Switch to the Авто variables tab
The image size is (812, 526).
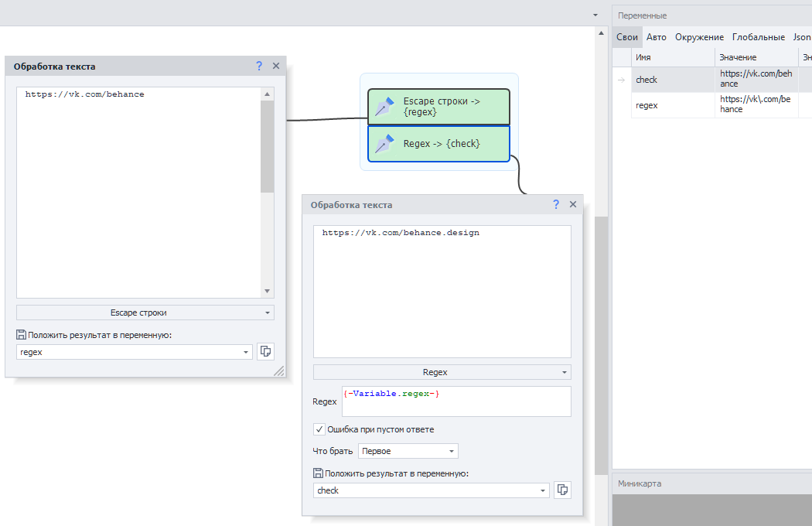656,37
